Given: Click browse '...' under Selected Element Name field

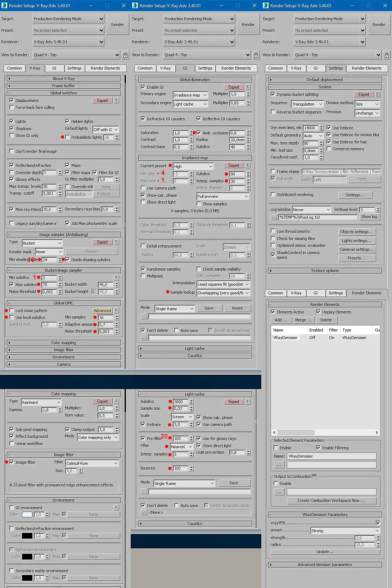Looking at the screenshot, I should (x=279, y=465).
